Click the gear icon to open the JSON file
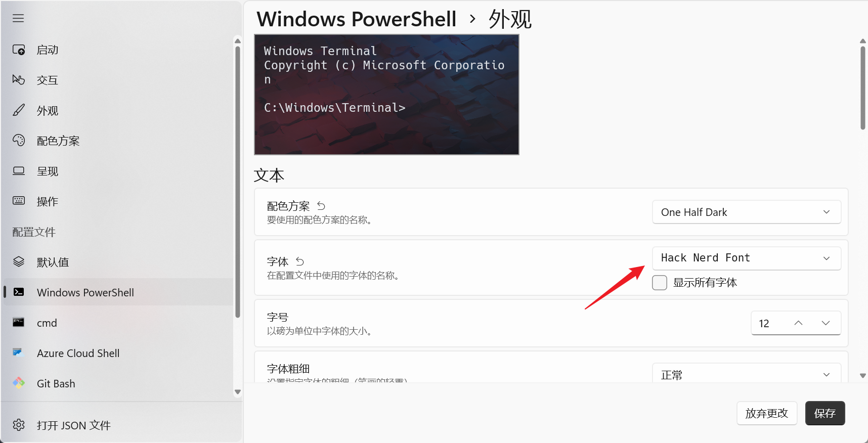The image size is (868, 443). [x=19, y=425]
